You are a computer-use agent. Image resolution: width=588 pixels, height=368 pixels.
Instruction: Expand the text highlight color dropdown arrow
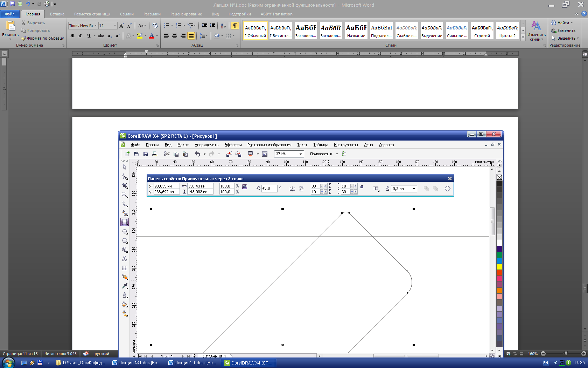pyautogui.click(x=145, y=36)
